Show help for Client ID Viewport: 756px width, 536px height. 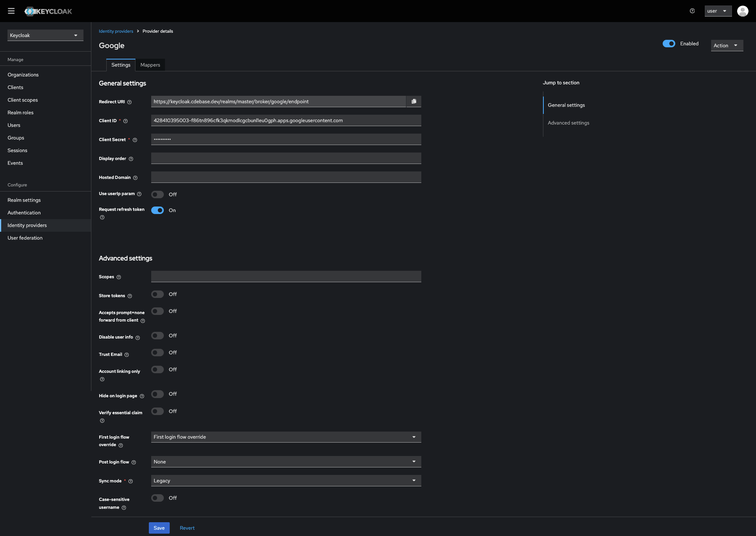click(126, 121)
